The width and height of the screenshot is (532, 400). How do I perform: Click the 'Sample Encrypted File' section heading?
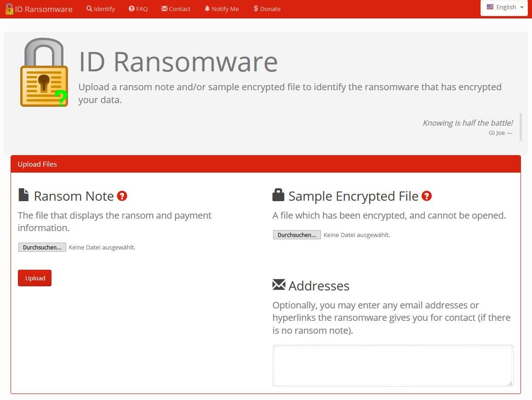pos(353,196)
